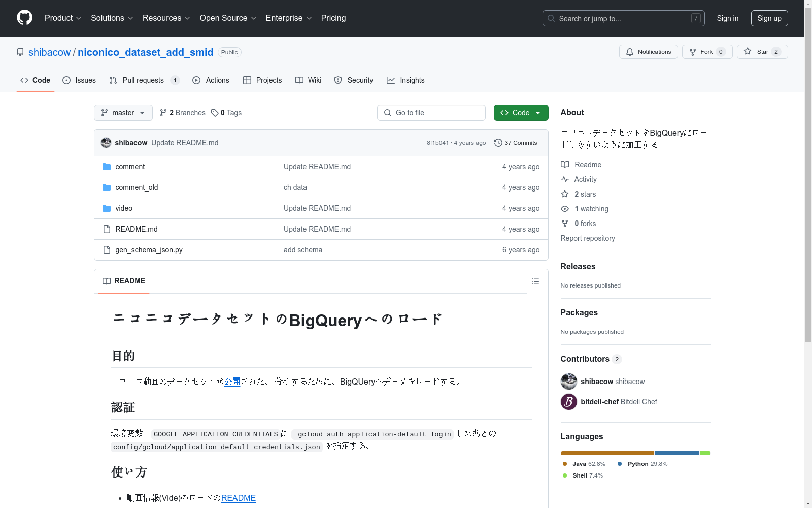
Task: Switch to the Projects tab
Action: click(262, 80)
